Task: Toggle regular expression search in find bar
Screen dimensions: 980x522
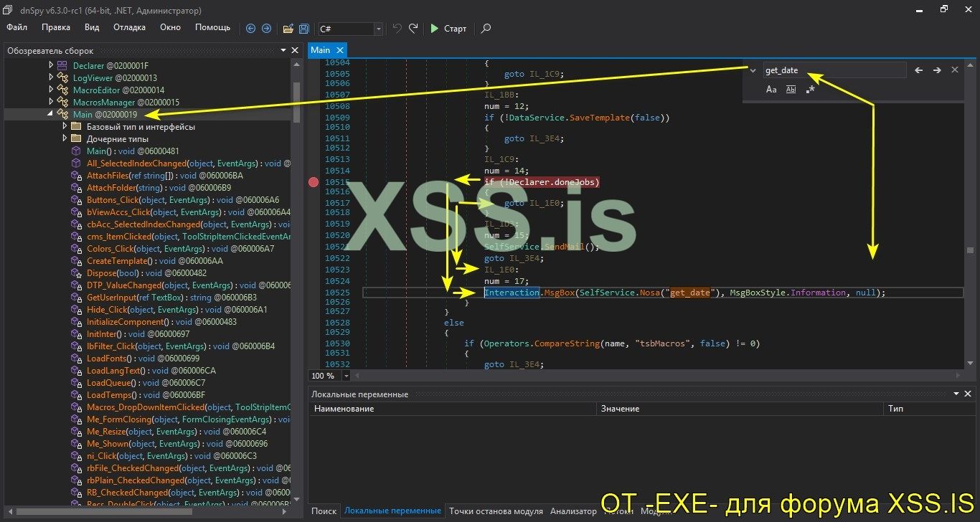Action: [810, 90]
